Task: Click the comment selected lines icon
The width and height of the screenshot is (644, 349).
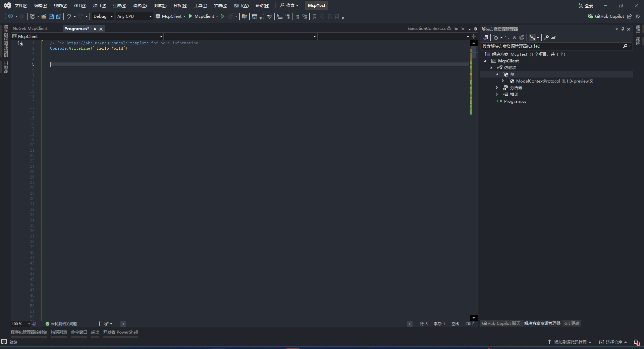Action: (297, 16)
